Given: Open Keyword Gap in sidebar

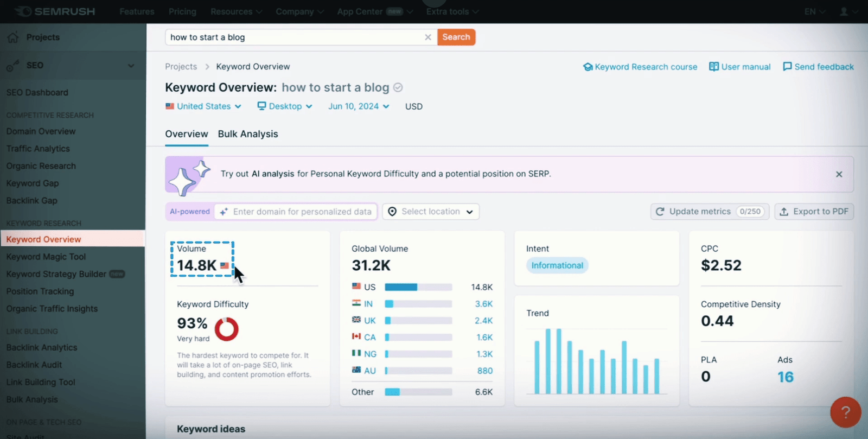Looking at the screenshot, I should pyautogui.click(x=33, y=183).
